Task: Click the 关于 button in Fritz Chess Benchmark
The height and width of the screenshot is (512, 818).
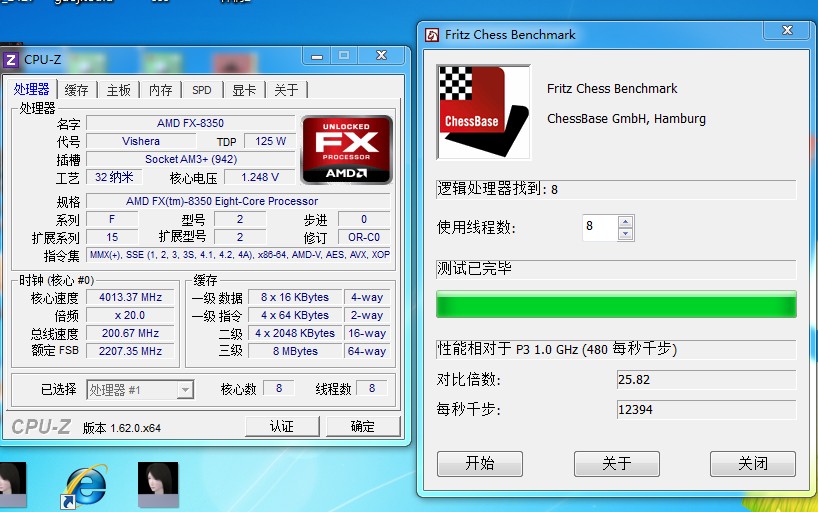Action: 617,463
